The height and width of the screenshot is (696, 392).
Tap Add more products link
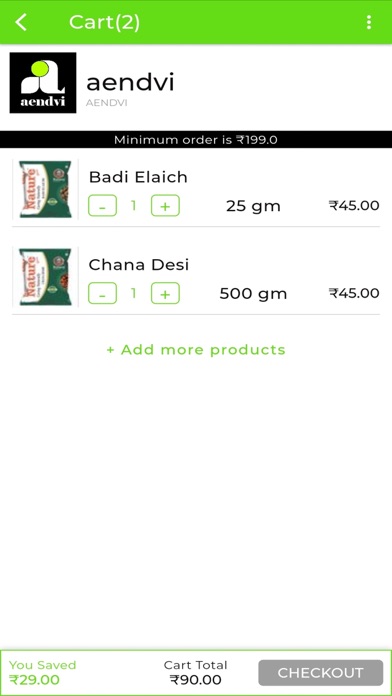[x=196, y=350]
